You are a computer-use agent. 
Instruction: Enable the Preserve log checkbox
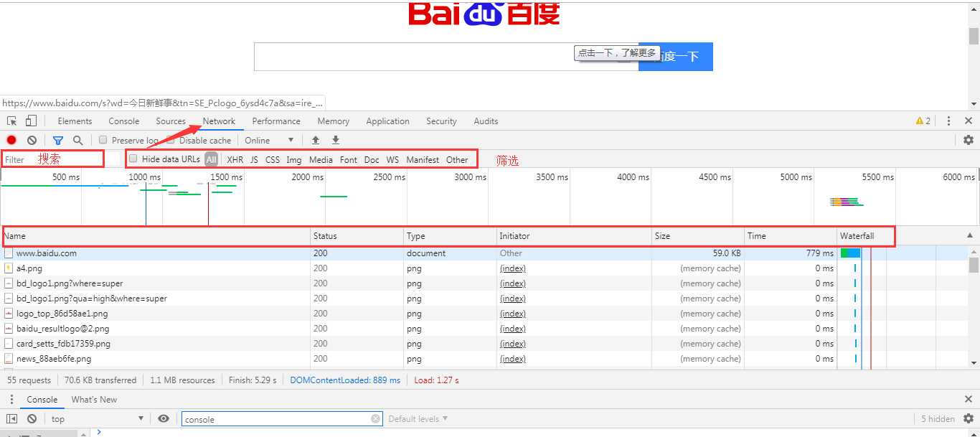pyautogui.click(x=103, y=140)
